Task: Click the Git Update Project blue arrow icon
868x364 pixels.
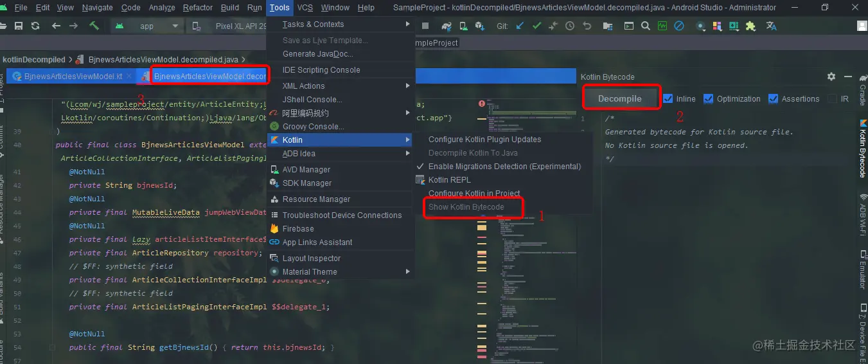Action: point(520,26)
